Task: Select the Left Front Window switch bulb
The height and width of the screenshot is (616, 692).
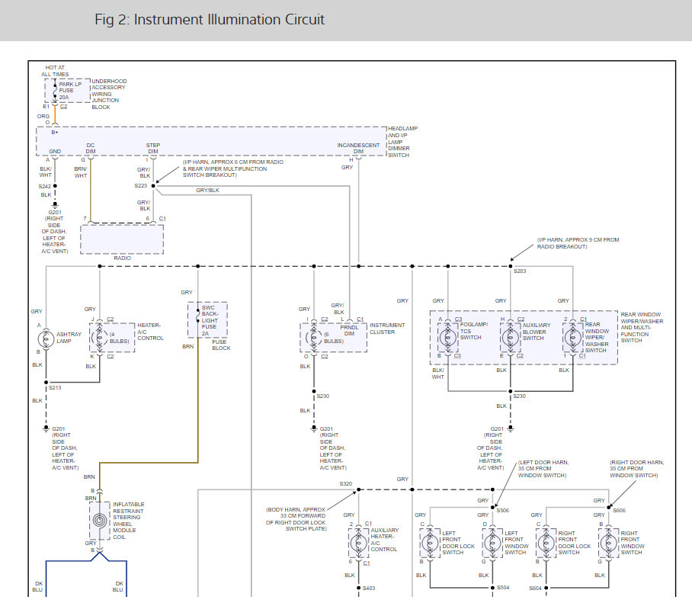Action: coord(492,544)
